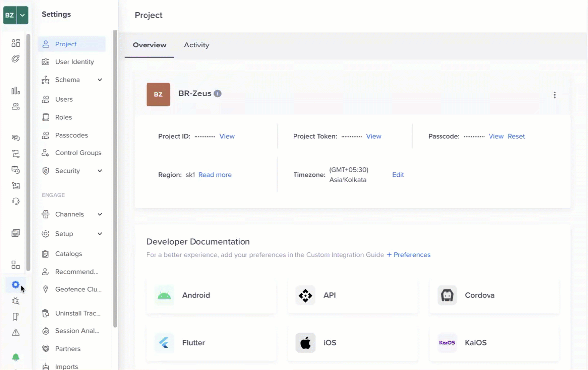Click Read more next to Region
Viewport: 588px width, 370px height.
215,175
